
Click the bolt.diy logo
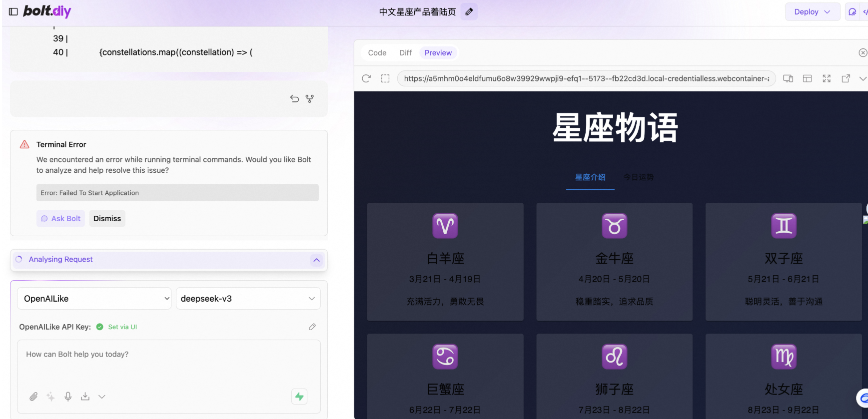47,11
